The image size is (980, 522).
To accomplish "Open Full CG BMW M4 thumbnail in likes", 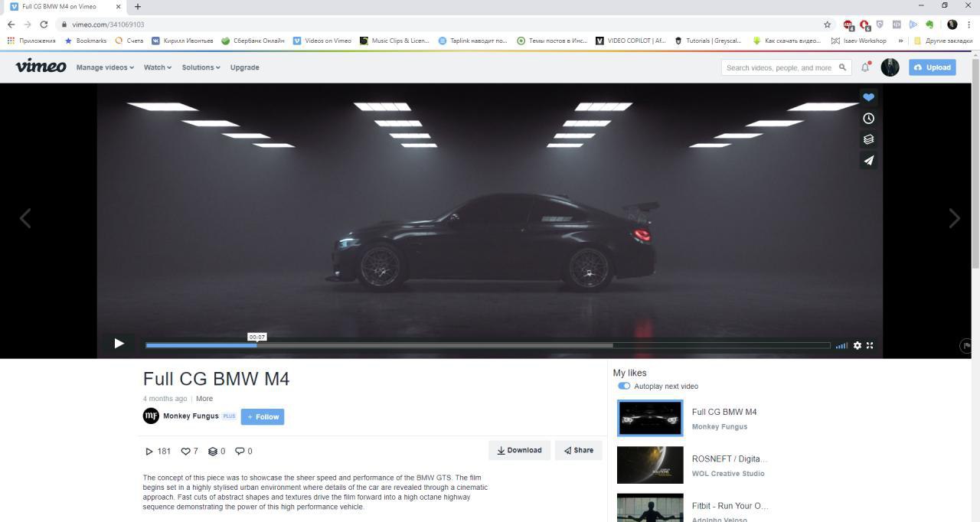I will pyautogui.click(x=650, y=418).
